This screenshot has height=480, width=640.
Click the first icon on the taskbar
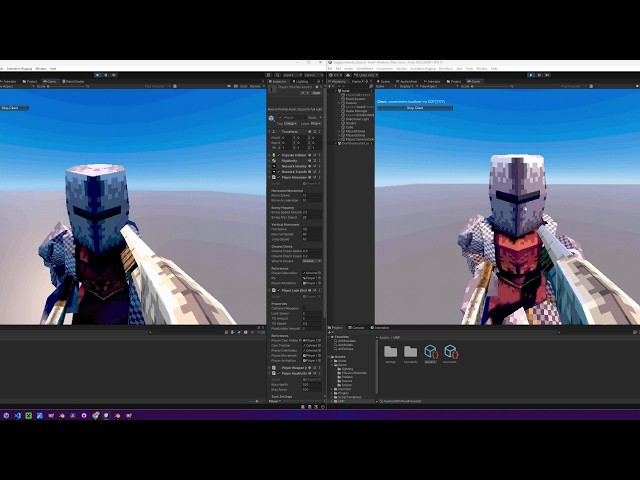pyautogui.click(x=6, y=416)
